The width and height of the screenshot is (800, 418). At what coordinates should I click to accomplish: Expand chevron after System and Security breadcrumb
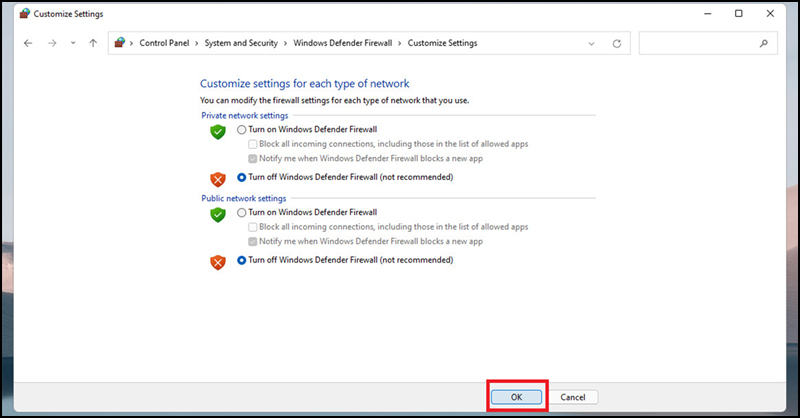(x=285, y=43)
